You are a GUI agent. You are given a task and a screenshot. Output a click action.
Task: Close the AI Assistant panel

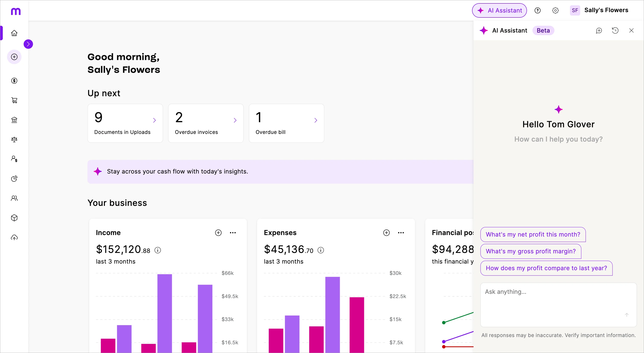point(631,30)
